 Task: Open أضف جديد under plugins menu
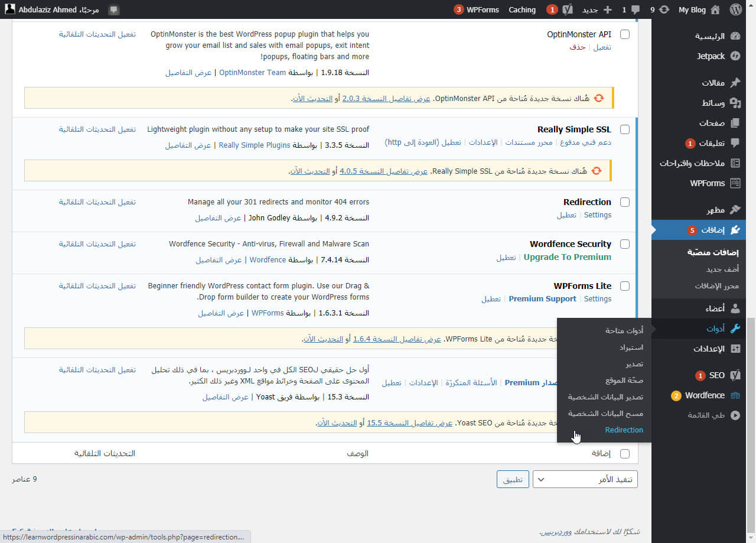tap(722, 269)
